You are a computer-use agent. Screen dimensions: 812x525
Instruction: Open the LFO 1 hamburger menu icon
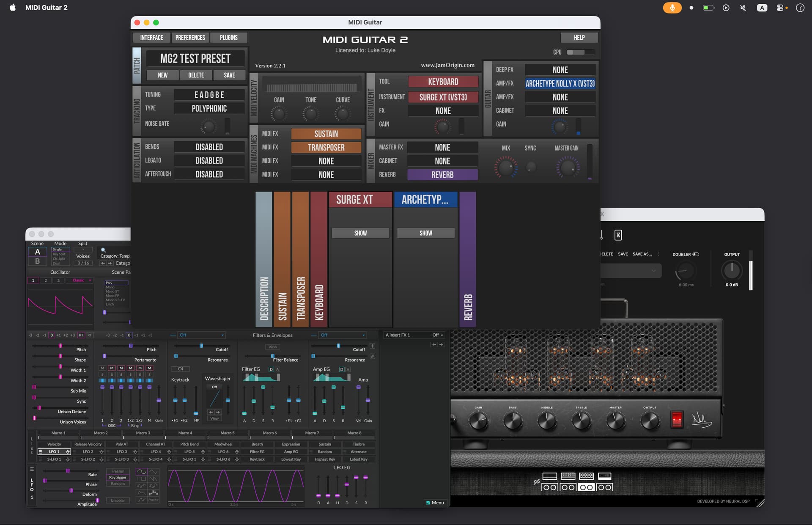point(32,469)
